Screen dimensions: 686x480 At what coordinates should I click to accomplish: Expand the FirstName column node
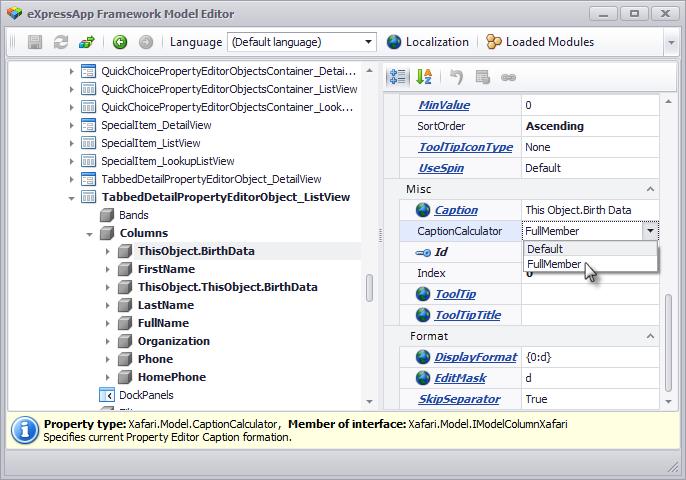107,269
